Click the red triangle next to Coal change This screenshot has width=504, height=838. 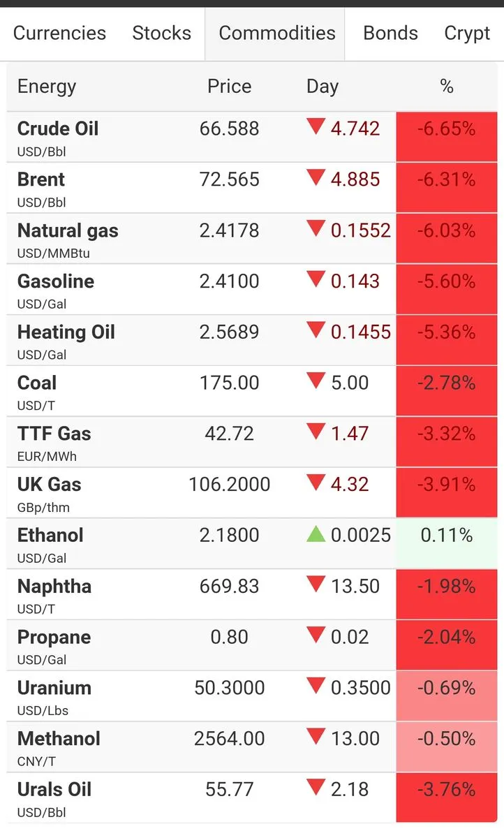316,381
